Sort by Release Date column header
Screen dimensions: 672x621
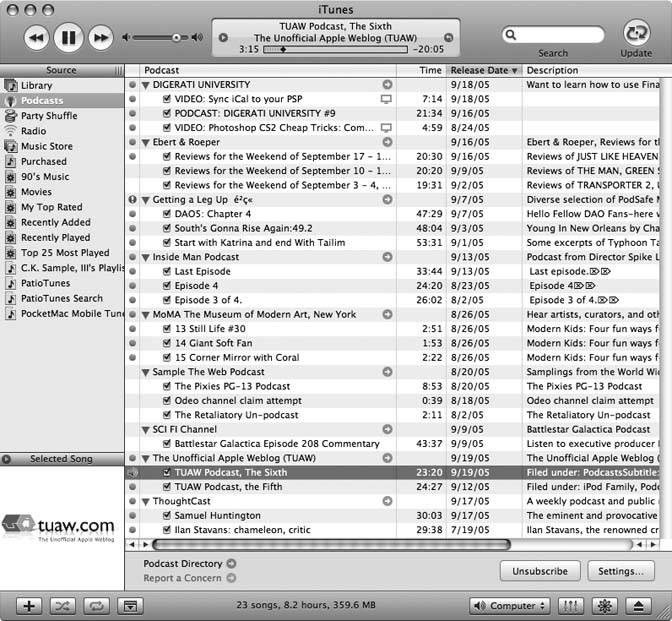pos(484,70)
